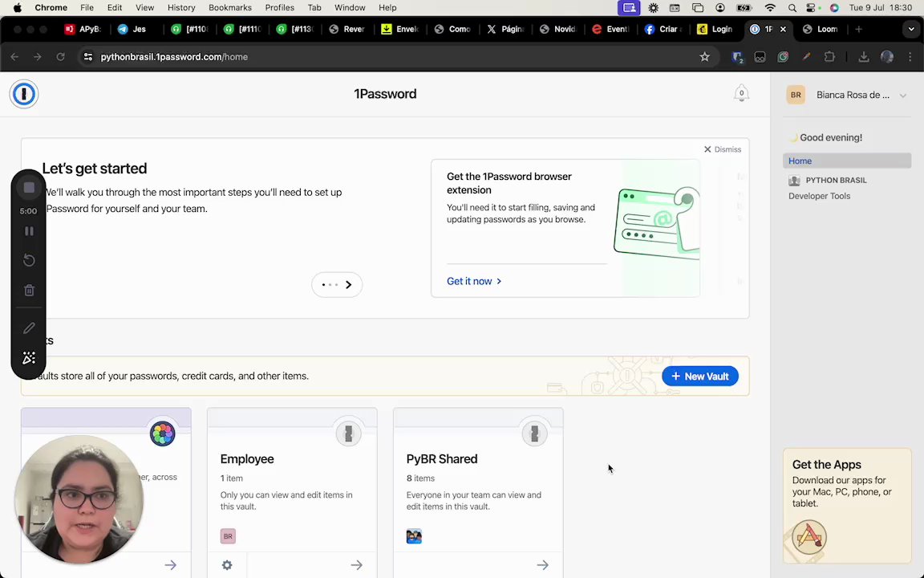924x578 pixels.
Task: Click the PyBR Shared vault lock icon
Action: click(x=534, y=434)
